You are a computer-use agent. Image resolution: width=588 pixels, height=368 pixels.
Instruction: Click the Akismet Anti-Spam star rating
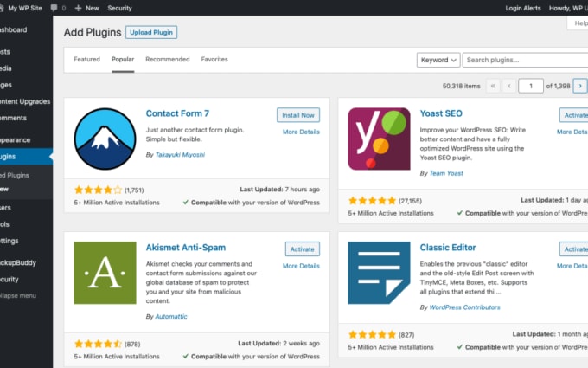[99, 344]
